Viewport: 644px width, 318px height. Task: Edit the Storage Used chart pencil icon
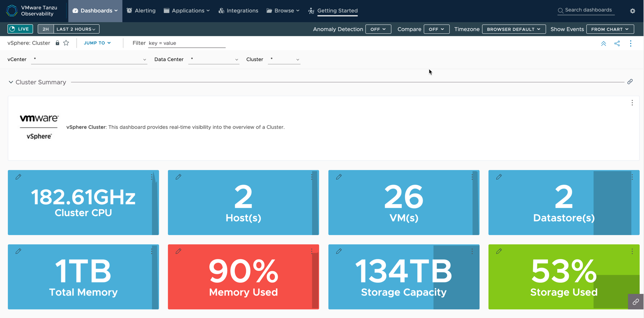(499, 251)
